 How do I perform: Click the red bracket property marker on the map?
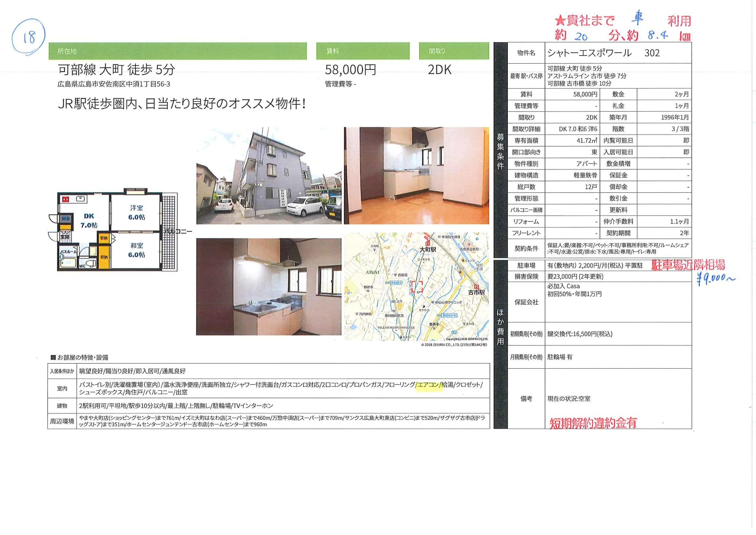pos(417,287)
